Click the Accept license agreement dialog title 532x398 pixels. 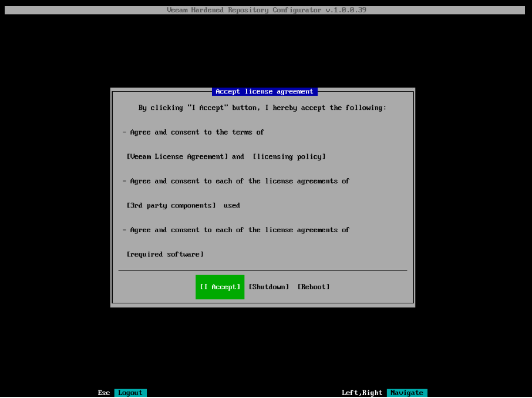tap(265, 91)
